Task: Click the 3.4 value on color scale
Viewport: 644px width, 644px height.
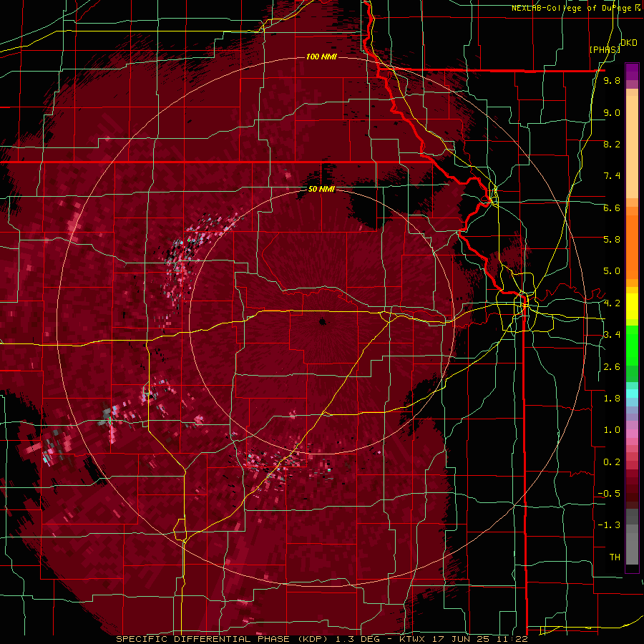Action: (x=612, y=335)
